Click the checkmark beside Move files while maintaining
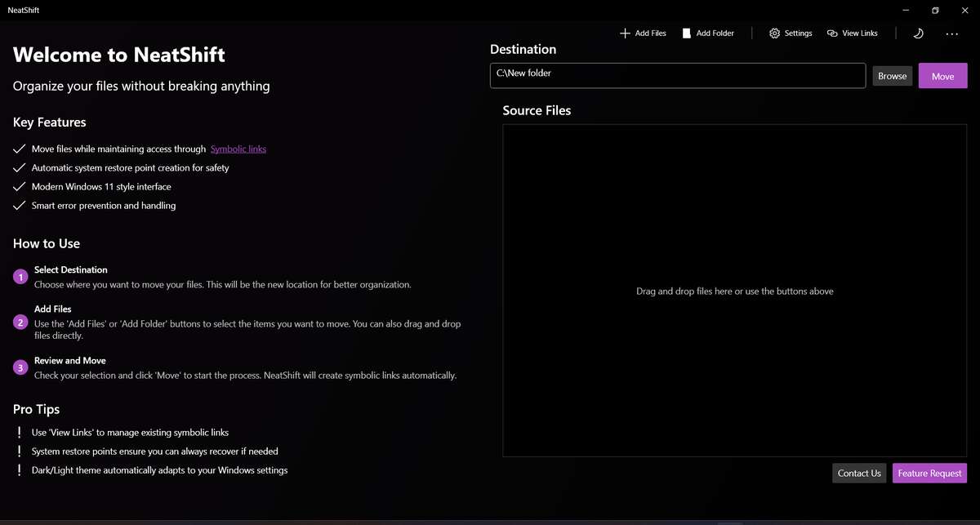 20,149
